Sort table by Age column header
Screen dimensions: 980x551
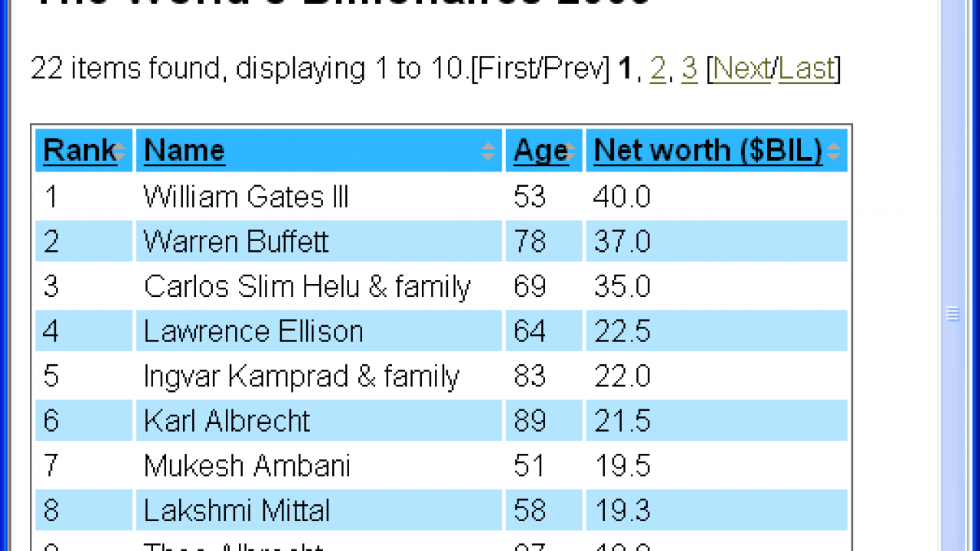coord(541,150)
